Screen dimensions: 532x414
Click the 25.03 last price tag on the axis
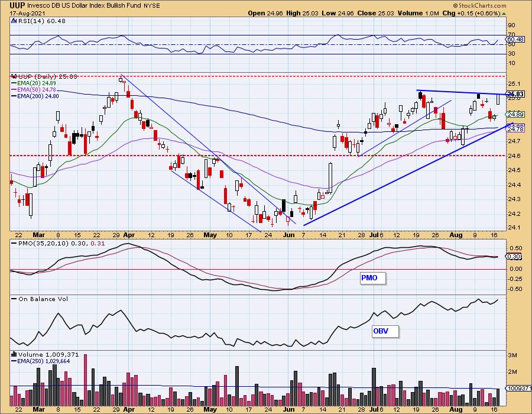click(515, 94)
